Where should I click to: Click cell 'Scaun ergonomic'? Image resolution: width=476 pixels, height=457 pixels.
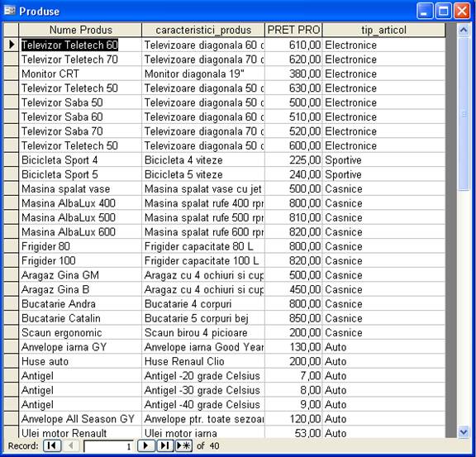[x=80, y=332]
